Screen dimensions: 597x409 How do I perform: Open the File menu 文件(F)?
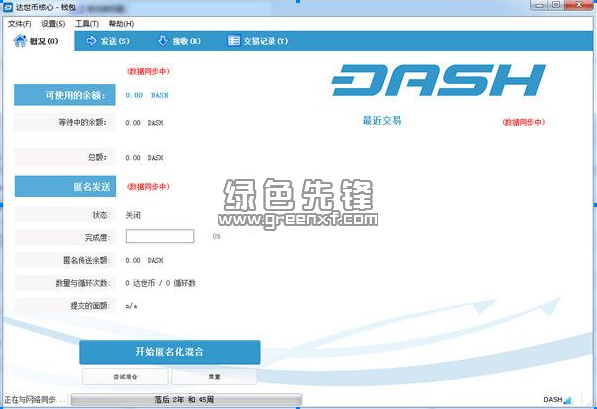click(19, 24)
